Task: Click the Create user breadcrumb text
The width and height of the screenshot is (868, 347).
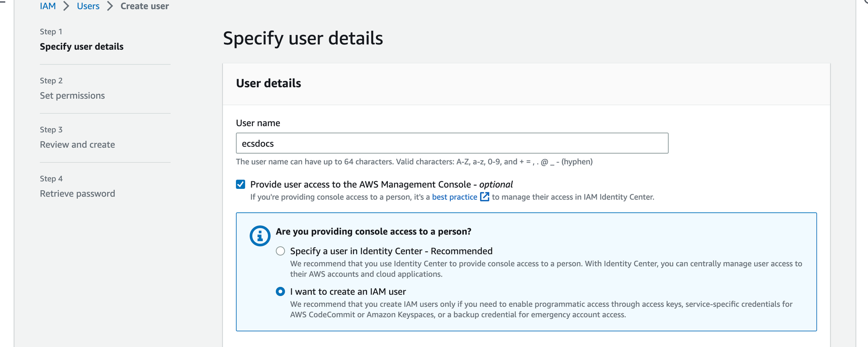Action: 145,6
